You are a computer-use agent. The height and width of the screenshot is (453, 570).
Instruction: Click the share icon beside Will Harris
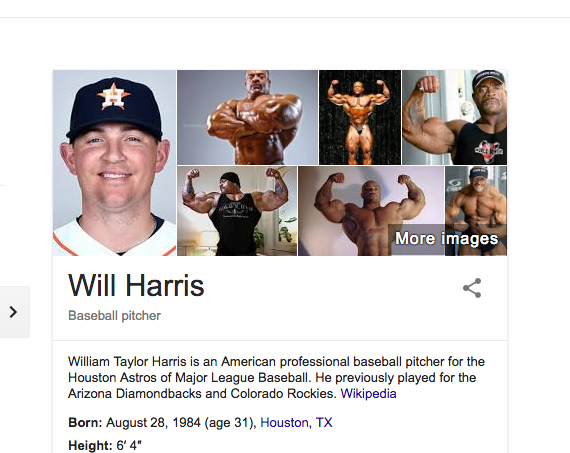click(x=472, y=288)
